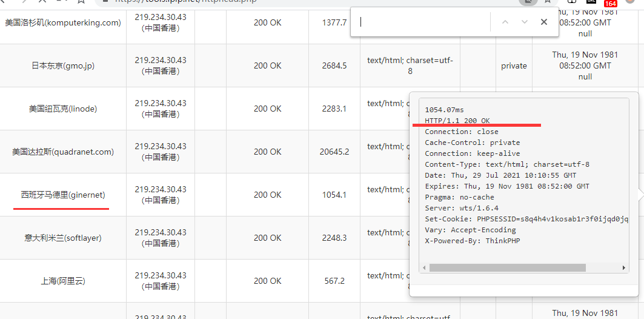The image size is (644, 319).
Task: Select the 西班牙马德里(ginernet) node cell
Action: click(x=63, y=195)
